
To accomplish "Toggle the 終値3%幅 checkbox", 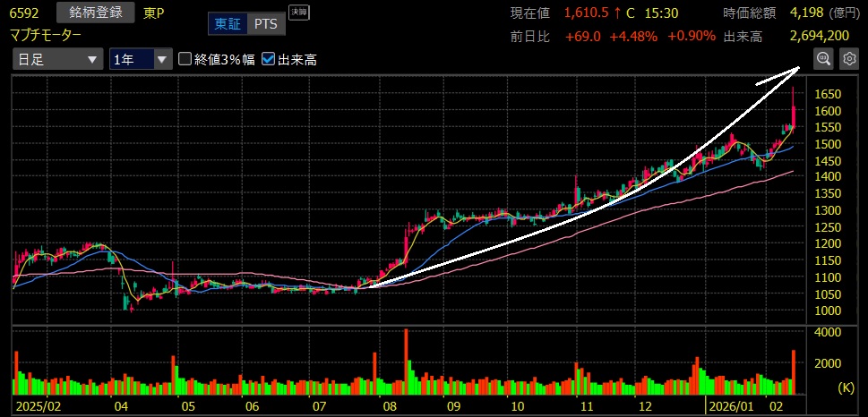I will [185, 60].
